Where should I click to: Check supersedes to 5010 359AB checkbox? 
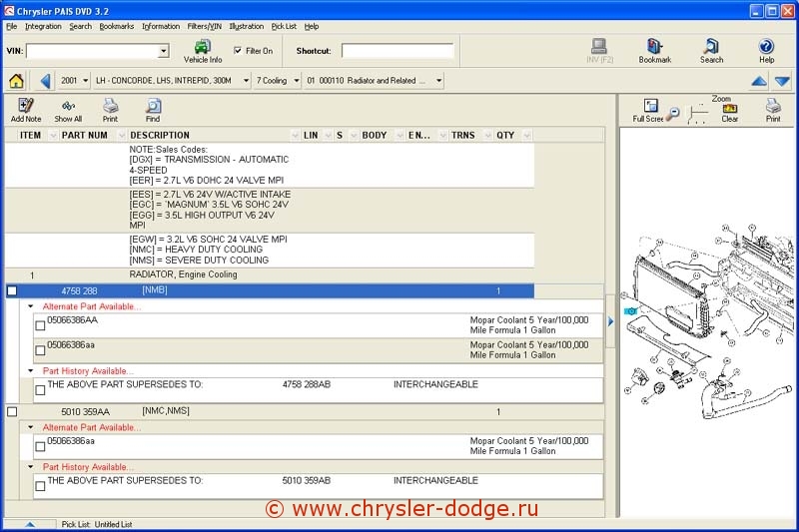click(40, 486)
